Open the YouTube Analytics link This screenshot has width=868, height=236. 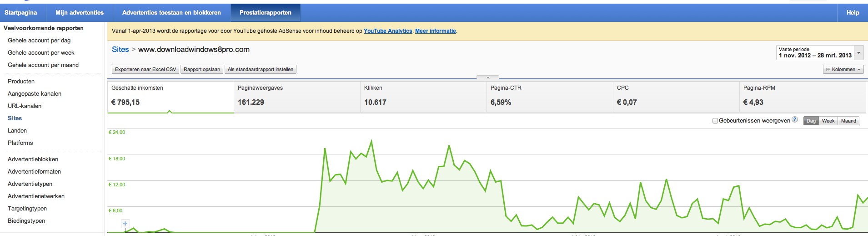(388, 31)
